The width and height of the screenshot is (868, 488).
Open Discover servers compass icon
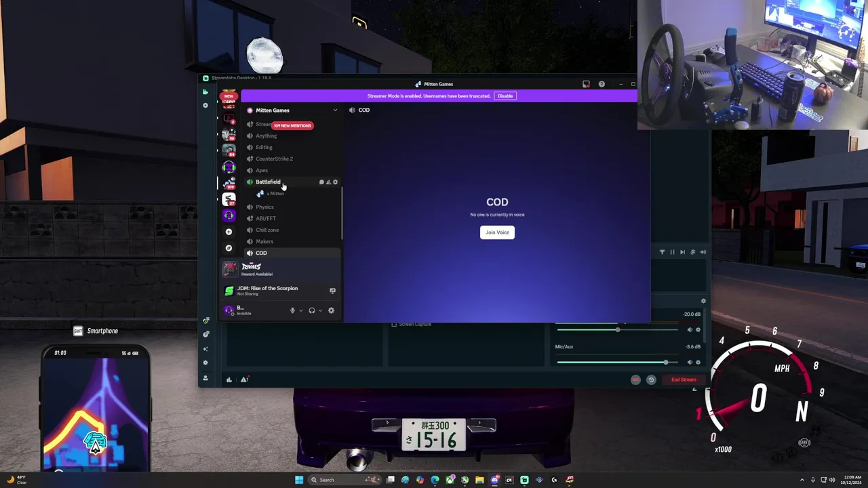(x=229, y=248)
